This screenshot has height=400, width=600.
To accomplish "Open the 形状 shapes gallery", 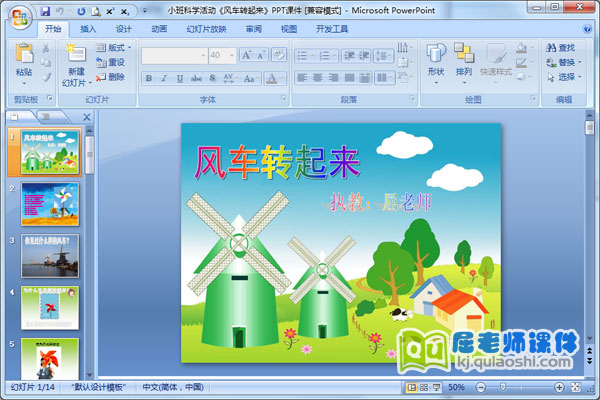I will click(x=436, y=63).
